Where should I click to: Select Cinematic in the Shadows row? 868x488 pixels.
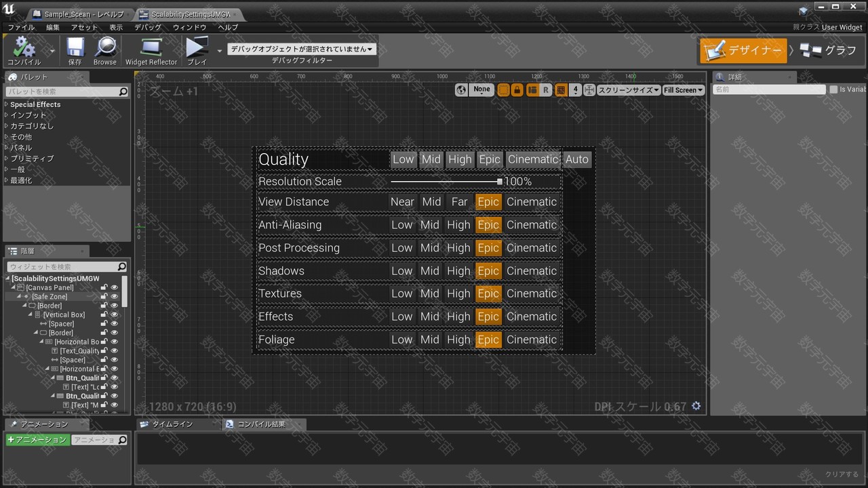[x=532, y=270]
